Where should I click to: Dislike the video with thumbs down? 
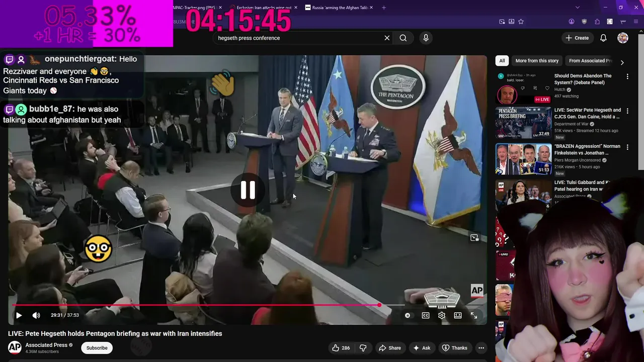pyautogui.click(x=363, y=348)
